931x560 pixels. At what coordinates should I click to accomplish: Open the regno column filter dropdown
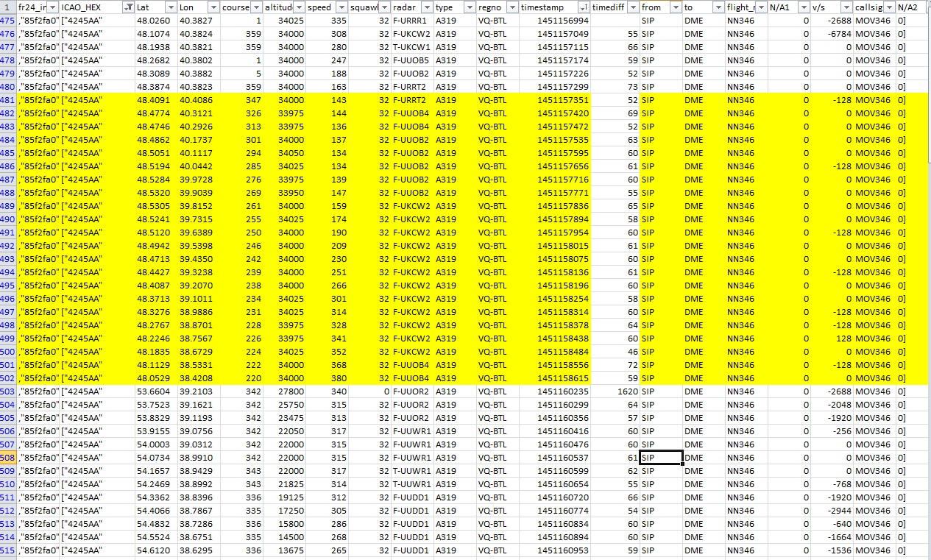click(x=512, y=7)
